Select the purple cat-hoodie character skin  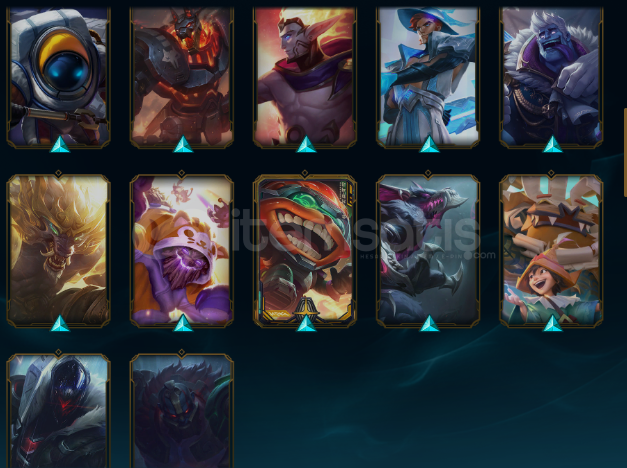point(182,250)
